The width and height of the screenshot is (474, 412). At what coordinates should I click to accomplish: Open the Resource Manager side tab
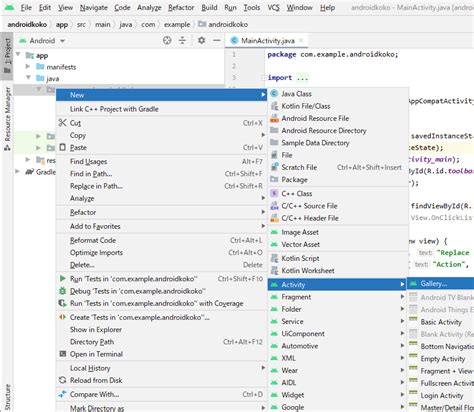(x=7, y=118)
